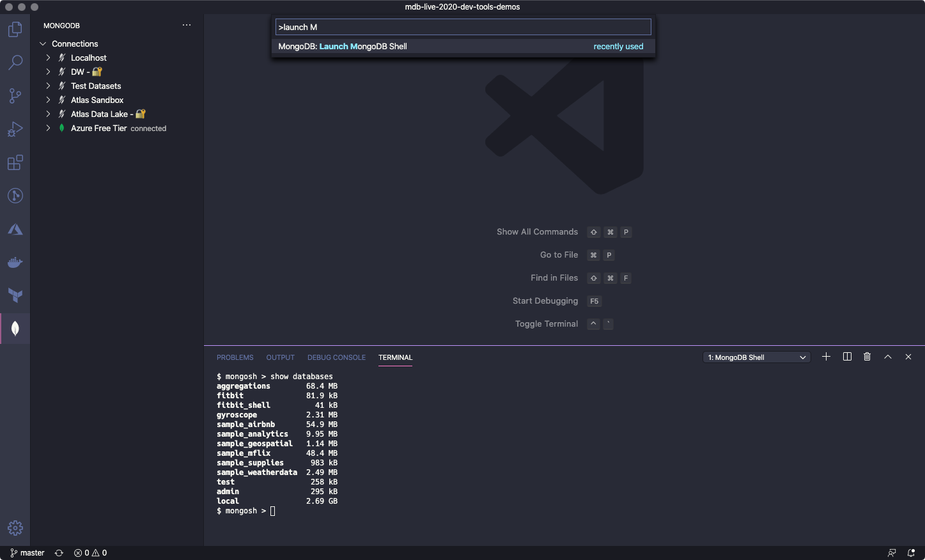Open the '1: MongoDB Shell' terminal dropdown
925x560 pixels.
(757, 357)
